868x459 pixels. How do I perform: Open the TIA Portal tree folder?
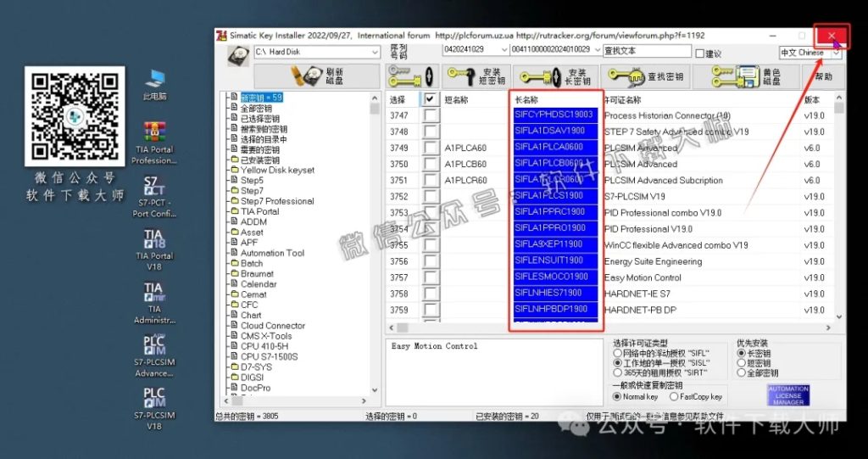coord(259,211)
